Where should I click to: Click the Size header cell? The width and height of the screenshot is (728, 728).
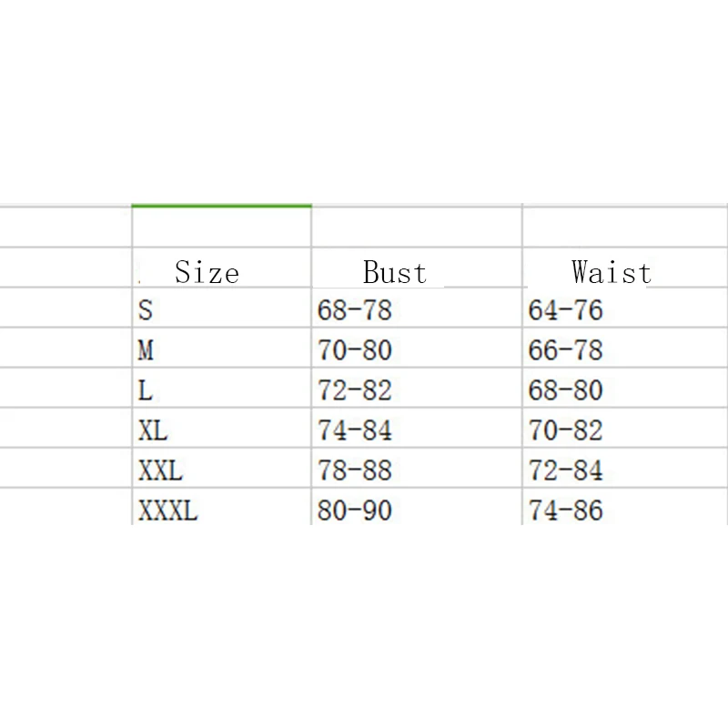tap(207, 272)
